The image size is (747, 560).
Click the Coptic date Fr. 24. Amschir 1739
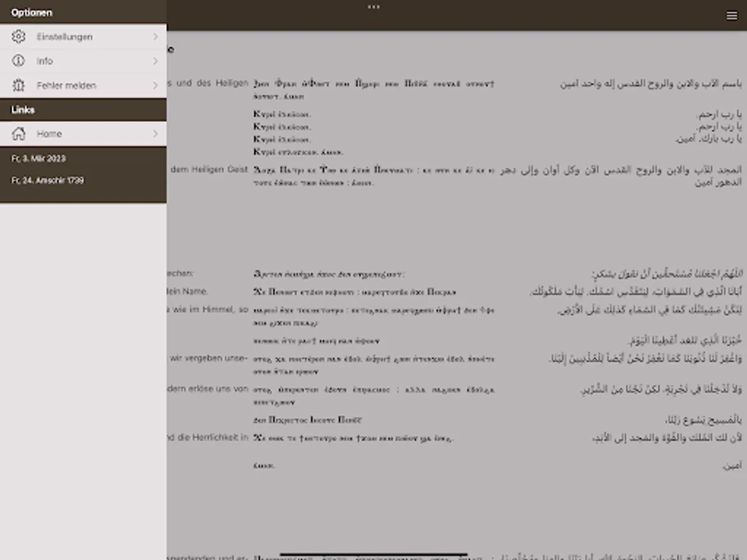[x=48, y=180]
